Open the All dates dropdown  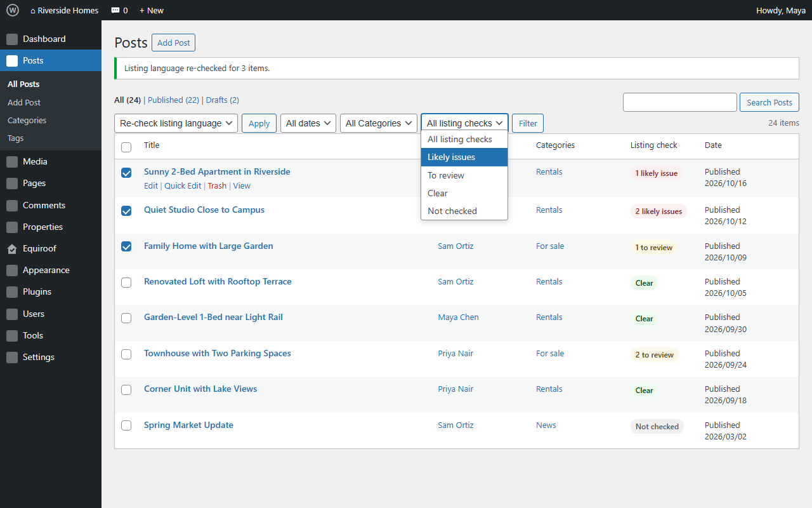(x=308, y=123)
